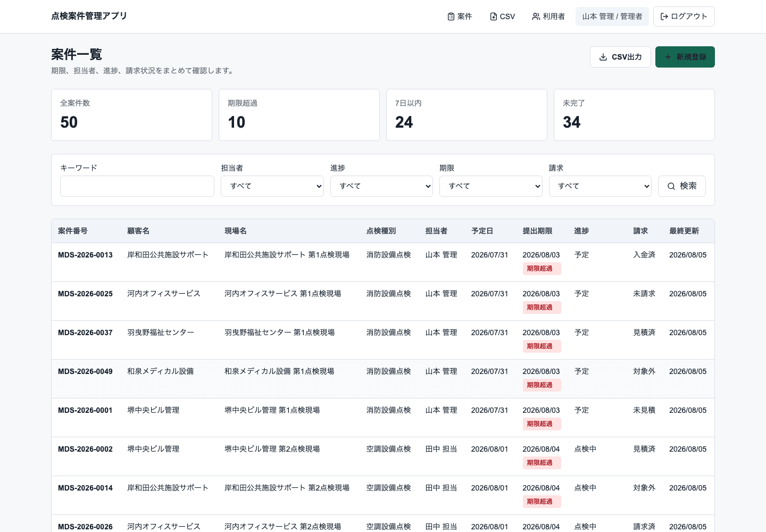
Task: Click 入金済 status in row MDS-2026-0013
Action: [x=644, y=255]
